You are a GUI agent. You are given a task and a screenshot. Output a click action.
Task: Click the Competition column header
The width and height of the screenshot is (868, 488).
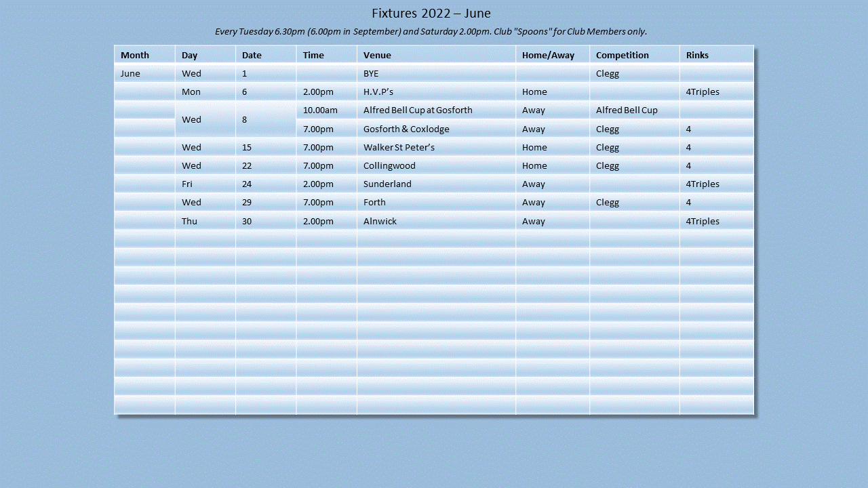[x=622, y=55]
